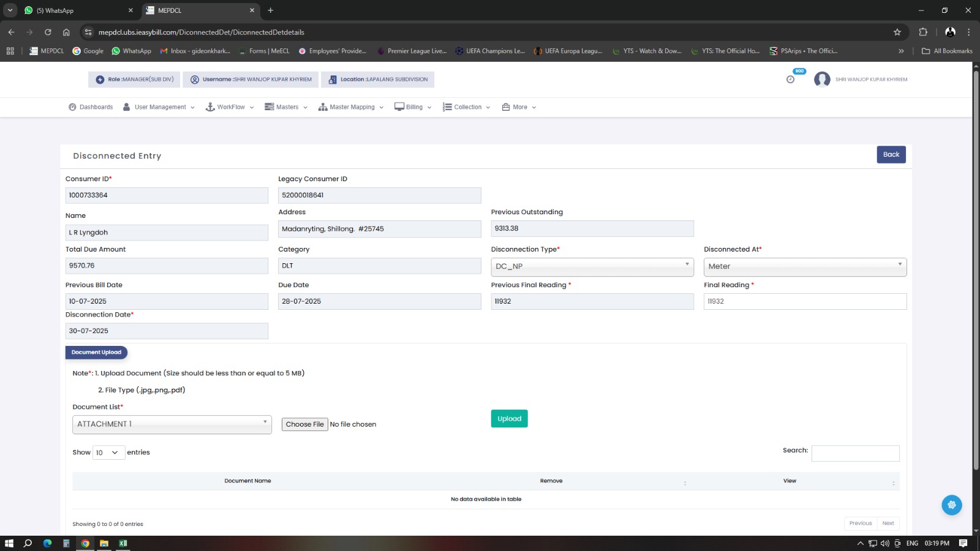Open the Disconnected At dropdown
Image resolution: width=980 pixels, height=551 pixels.
tap(804, 266)
